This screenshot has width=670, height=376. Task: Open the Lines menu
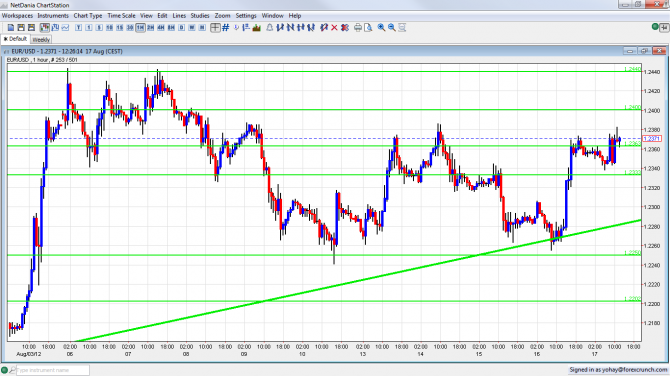tap(179, 15)
